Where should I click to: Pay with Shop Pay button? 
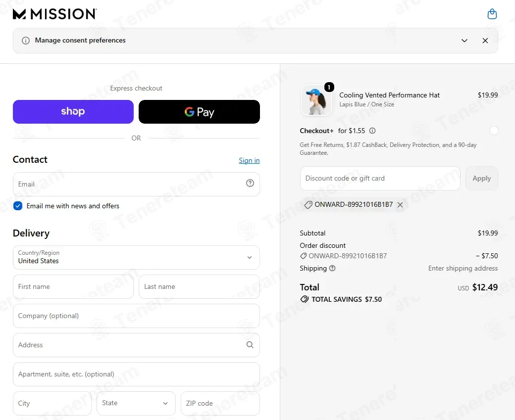click(x=73, y=112)
